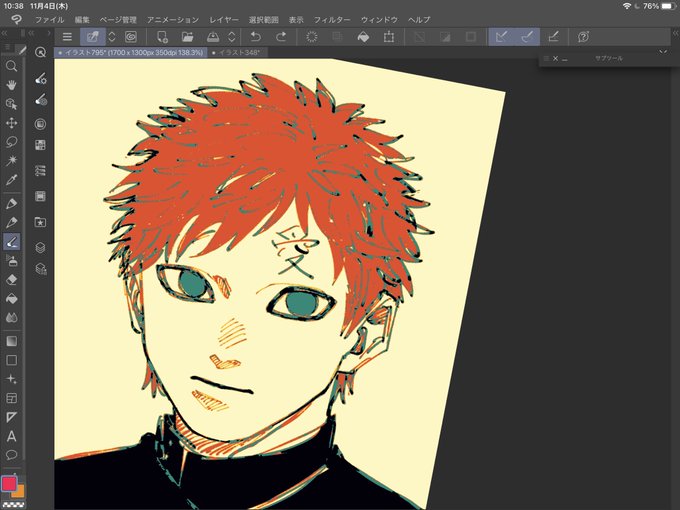Open Clip Studio launcher spiral icon
This screenshot has width=680, height=510.
131,37
